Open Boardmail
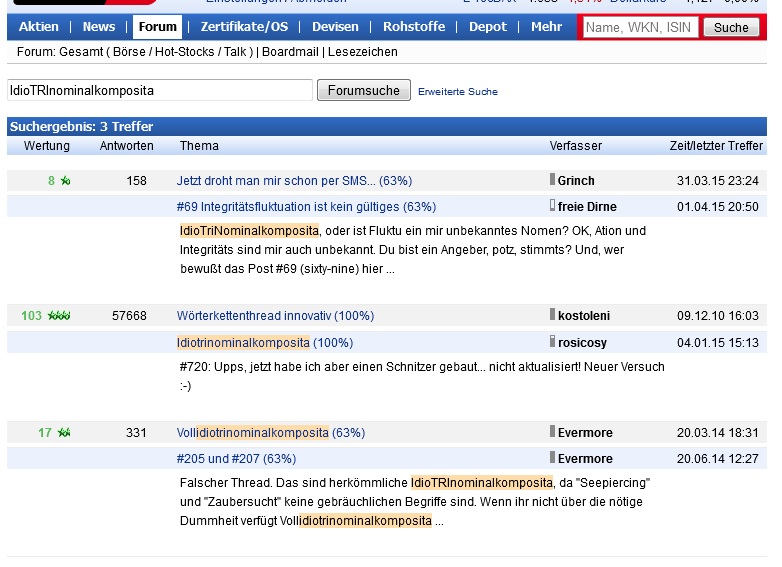This screenshot has height=567, width=782. (x=290, y=52)
